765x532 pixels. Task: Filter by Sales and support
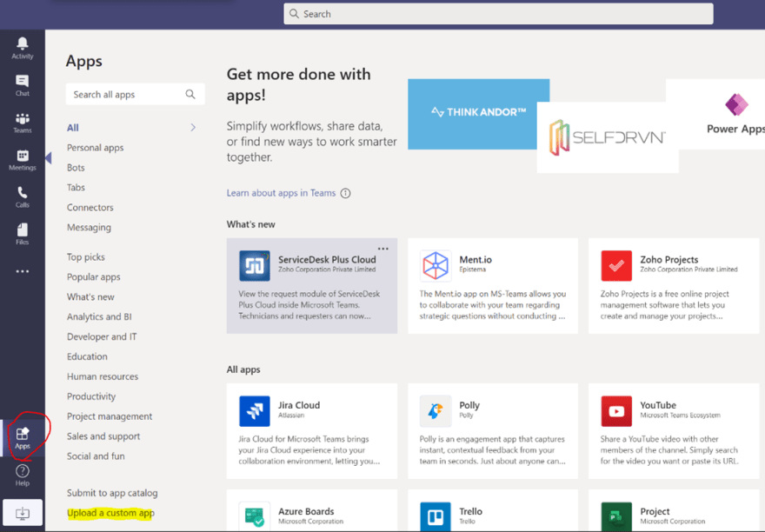click(x=103, y=436)
